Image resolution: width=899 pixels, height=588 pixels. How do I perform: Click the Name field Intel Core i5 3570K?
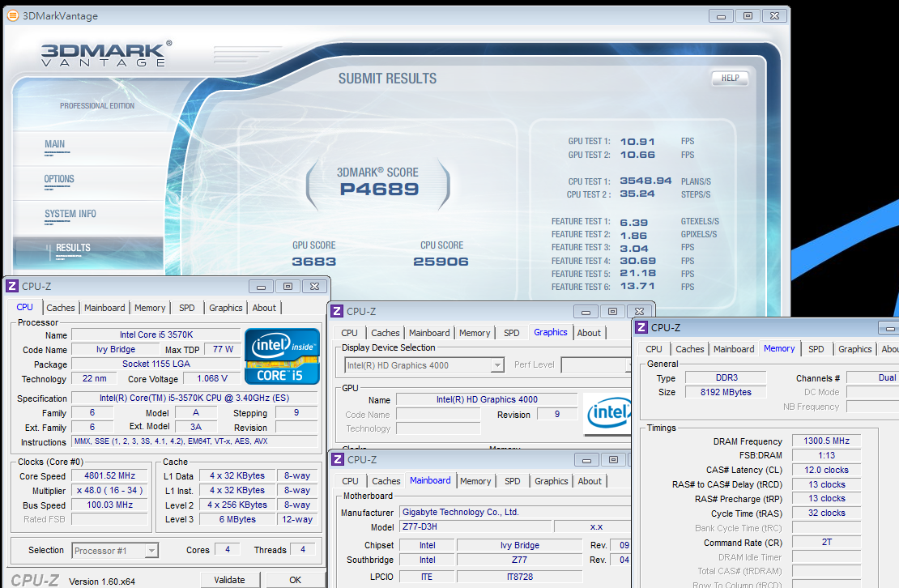tap(156, 334)
